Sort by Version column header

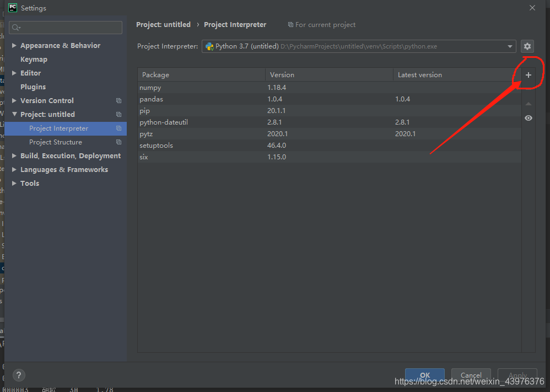[x=329, y=75]
